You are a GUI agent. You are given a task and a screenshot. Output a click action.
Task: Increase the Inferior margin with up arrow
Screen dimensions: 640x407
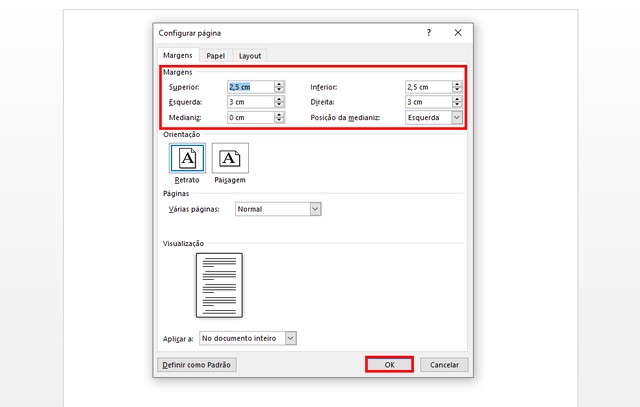coord(457,84)
